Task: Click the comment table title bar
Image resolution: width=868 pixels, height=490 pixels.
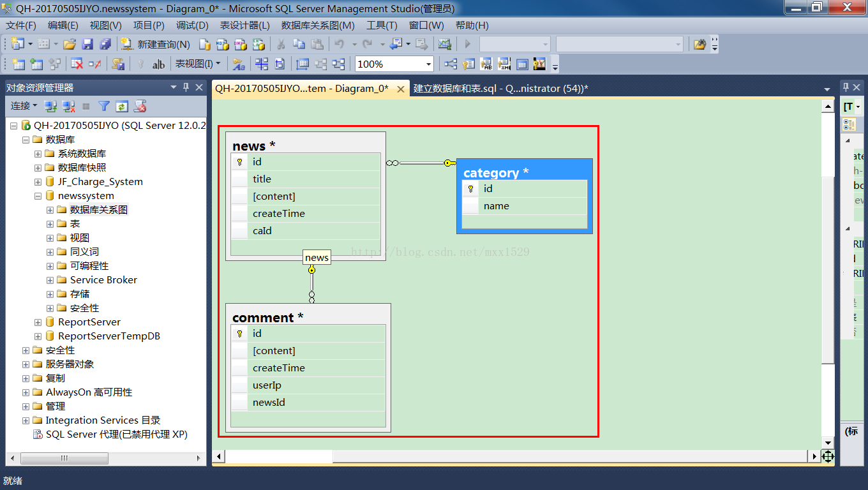Action: pos(308,317)
